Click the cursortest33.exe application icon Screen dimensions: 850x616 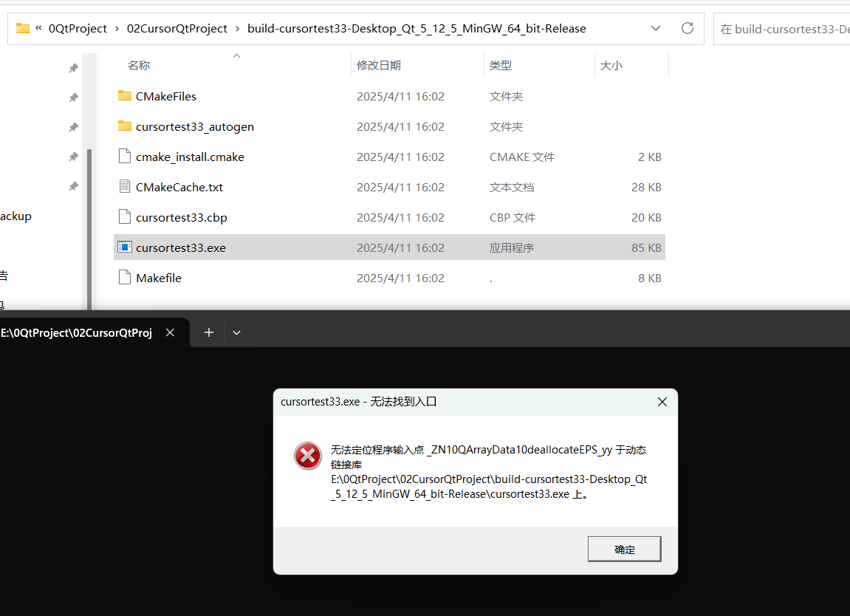125,247
